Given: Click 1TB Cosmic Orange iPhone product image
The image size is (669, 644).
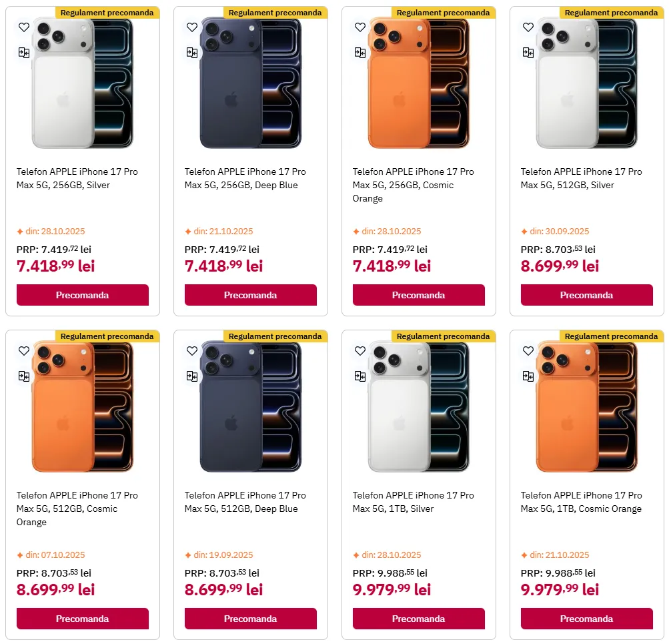Looking at the screenshot, I should point(587,406).
